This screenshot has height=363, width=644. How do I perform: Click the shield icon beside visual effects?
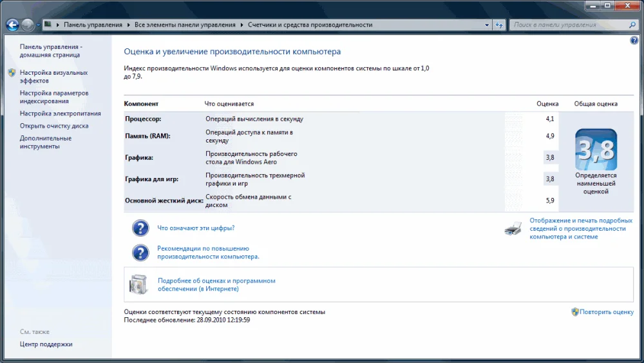coord(12,73)
